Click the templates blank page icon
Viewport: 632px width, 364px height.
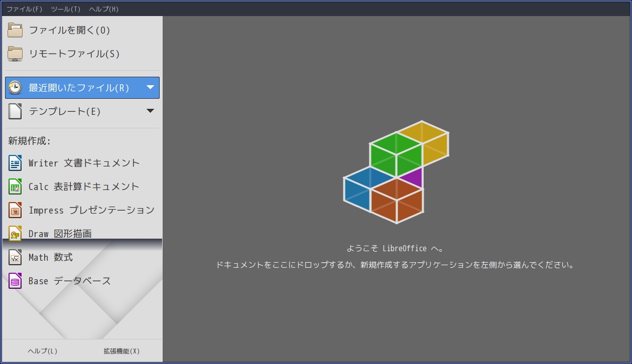[x=15, y=111]
